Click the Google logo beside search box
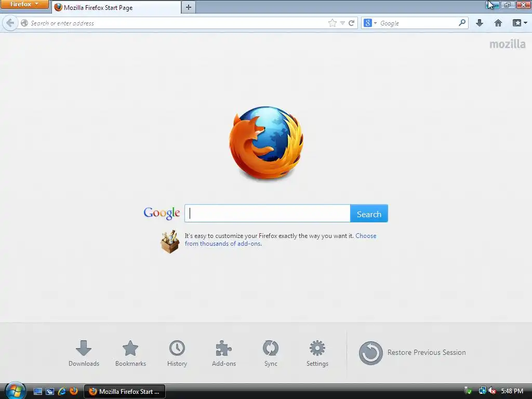This screenshot has height=399, width=532. point(162,214)
